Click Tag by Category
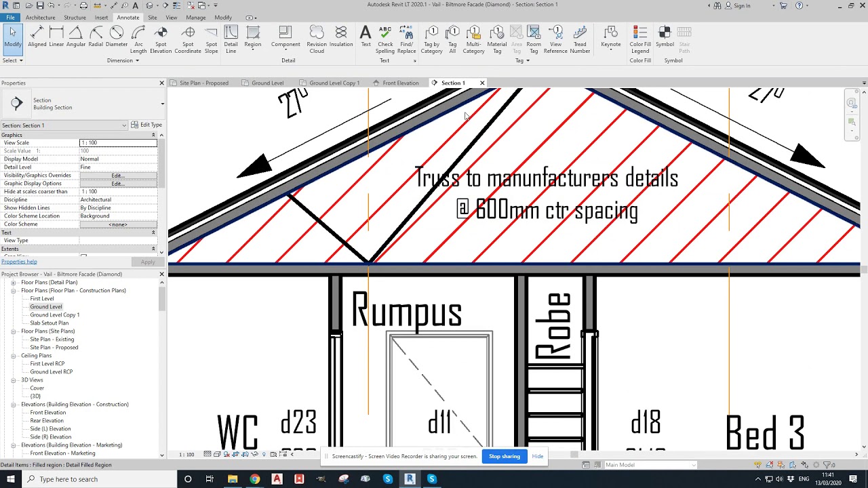This screenshot has width=868, height=488. pos(431,39)
